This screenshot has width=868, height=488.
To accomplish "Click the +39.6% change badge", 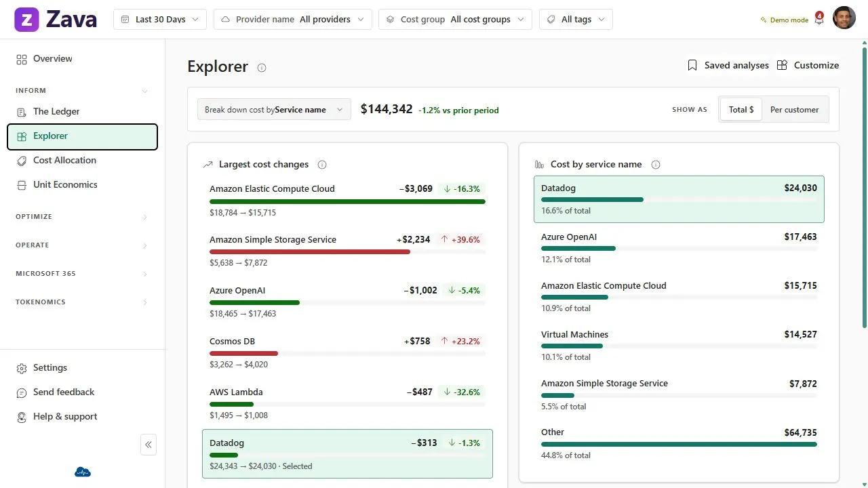I will pyautogui.click(x=460, y=240).
